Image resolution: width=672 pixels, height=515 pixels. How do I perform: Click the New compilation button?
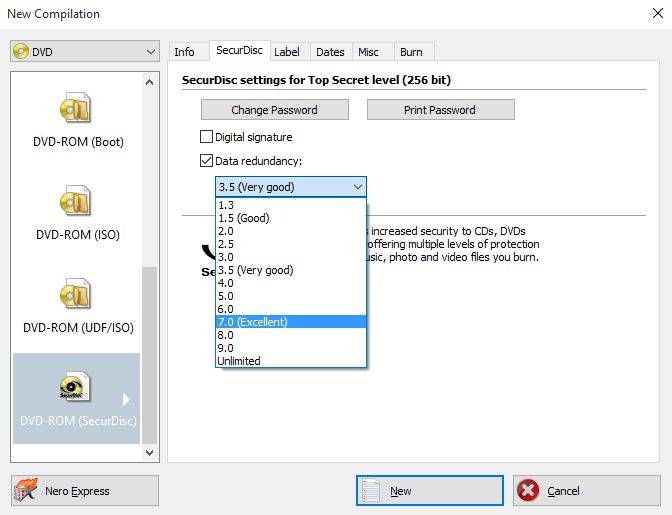pyautogui.click(x=429, y=491)
